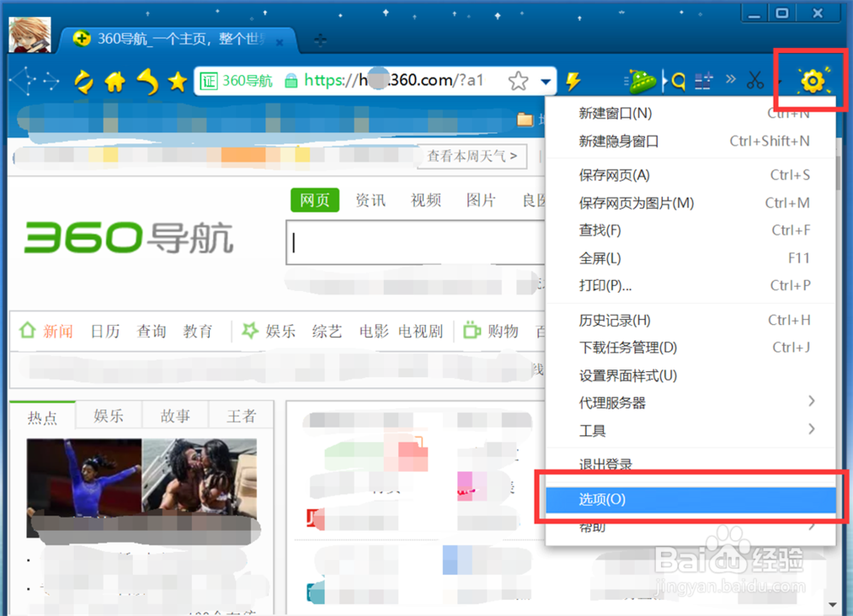This screenshot has width=853, height=616.
Task: Choose 新建窗口(N) from the menu
Action: (690, 113)
